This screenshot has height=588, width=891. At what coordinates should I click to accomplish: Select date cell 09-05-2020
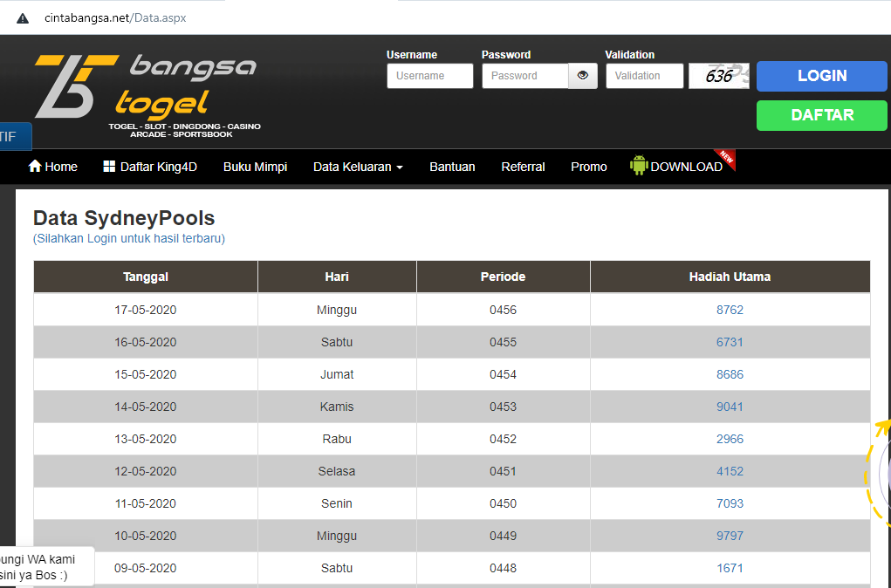tap(146, 568)
